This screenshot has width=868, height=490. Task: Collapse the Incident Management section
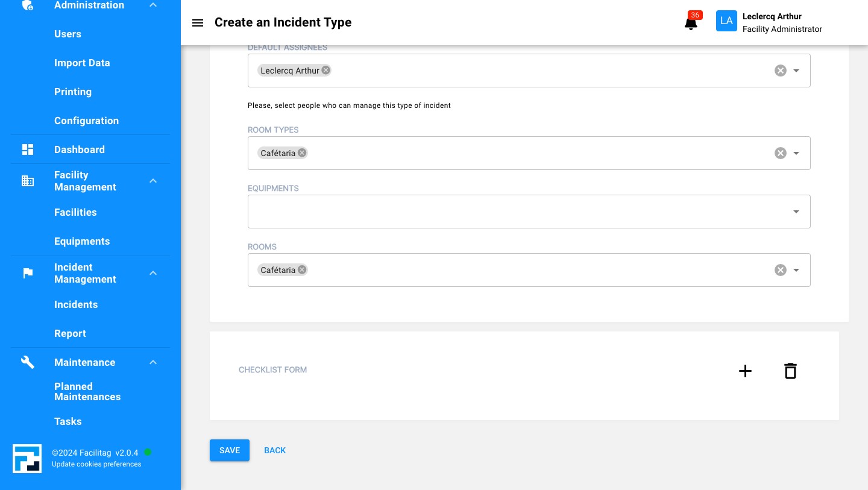pyautogui.click(x=153, y=273)
